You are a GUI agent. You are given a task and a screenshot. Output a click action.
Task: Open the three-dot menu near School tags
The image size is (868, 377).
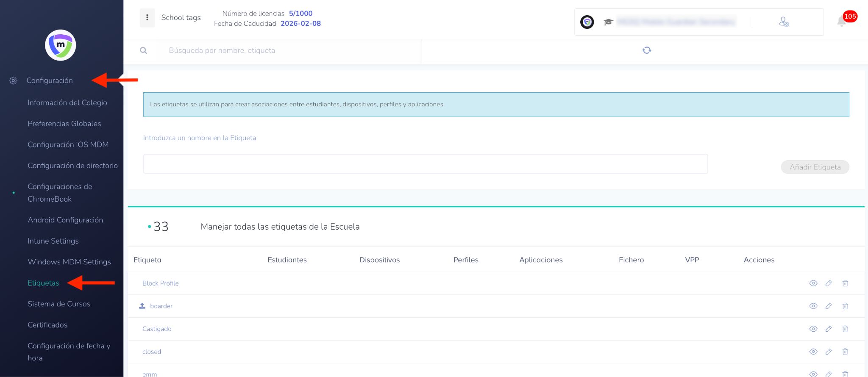(x=147, y=18)
